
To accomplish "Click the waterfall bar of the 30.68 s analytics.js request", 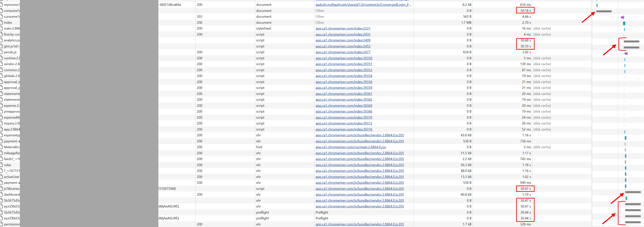I will click(x=631, y=41).
